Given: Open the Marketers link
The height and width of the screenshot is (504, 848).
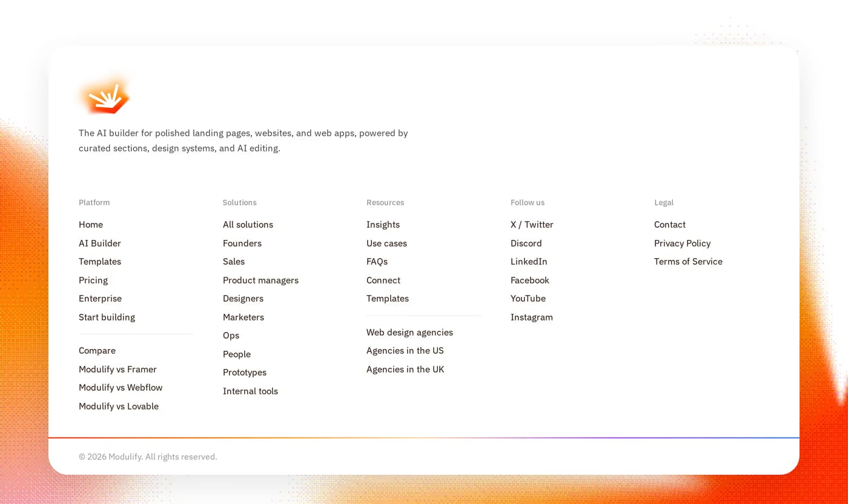Looking at the screenshot, I should (x=243, y=317).
